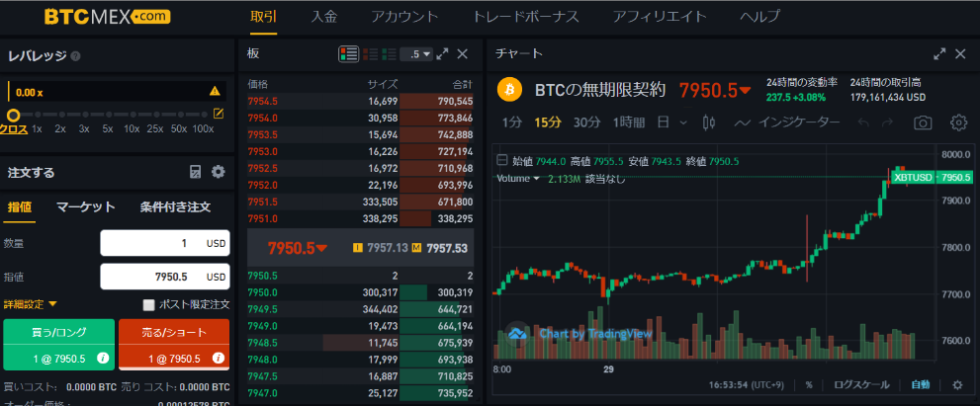Viewport: 980px width, 406px height.
Task: Click the leverage warning triangle icon
Action: click(x=215, y=91)
